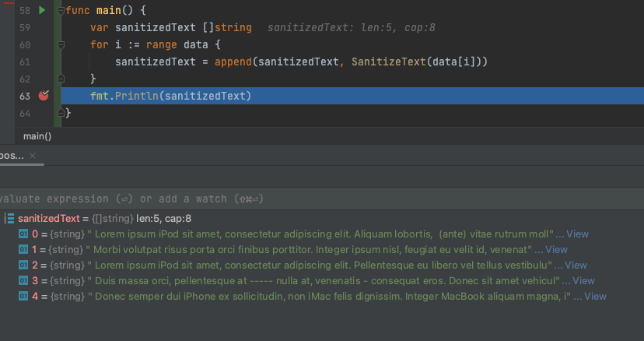
Task: Click the green run arrow beside func main
Action: click(x=42, y=11)
